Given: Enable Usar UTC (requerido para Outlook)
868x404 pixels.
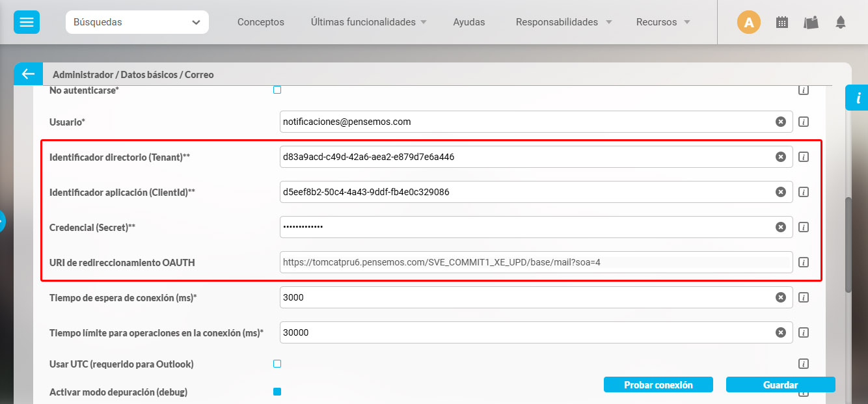Looking at the screenshot, I should (277, 364).
